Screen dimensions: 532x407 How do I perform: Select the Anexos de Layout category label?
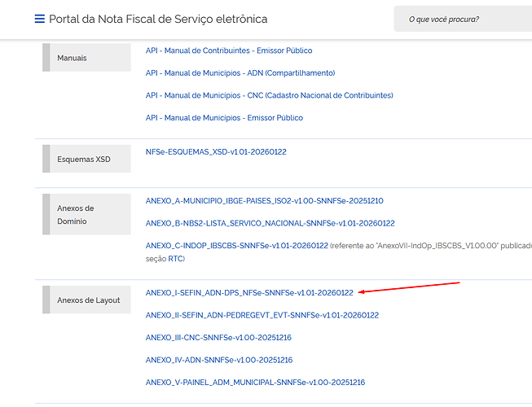tap(88, 300)
